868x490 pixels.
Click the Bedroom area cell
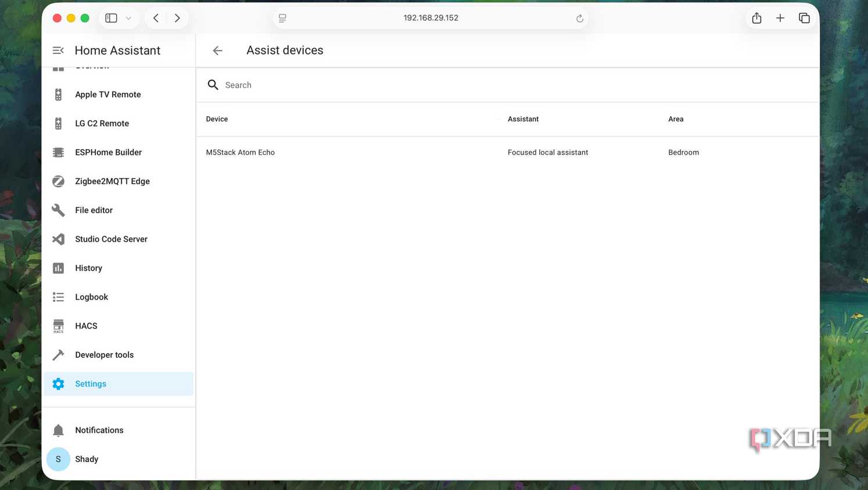pyautogui.click(x=684, y=153)
